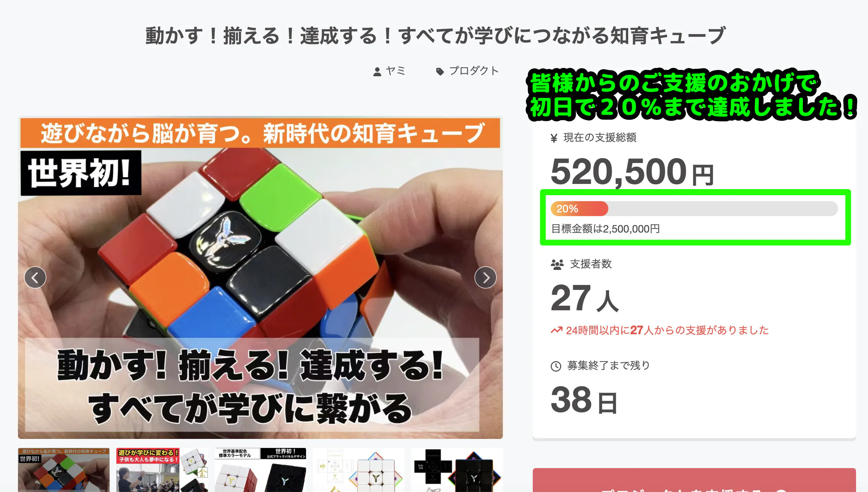Click the tag icon beside プロダクト

point(440,71)
